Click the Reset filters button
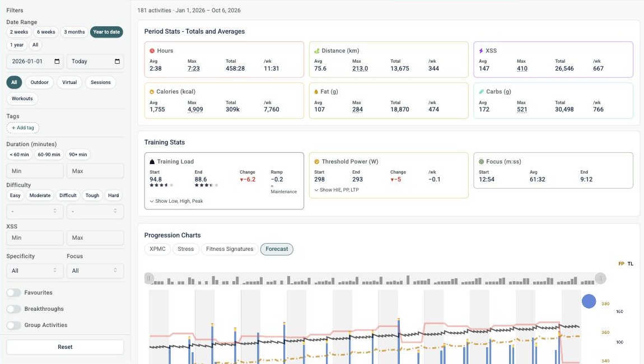This screenshot has width=644, height=364. pyautogui.click(x=65, y=347)
